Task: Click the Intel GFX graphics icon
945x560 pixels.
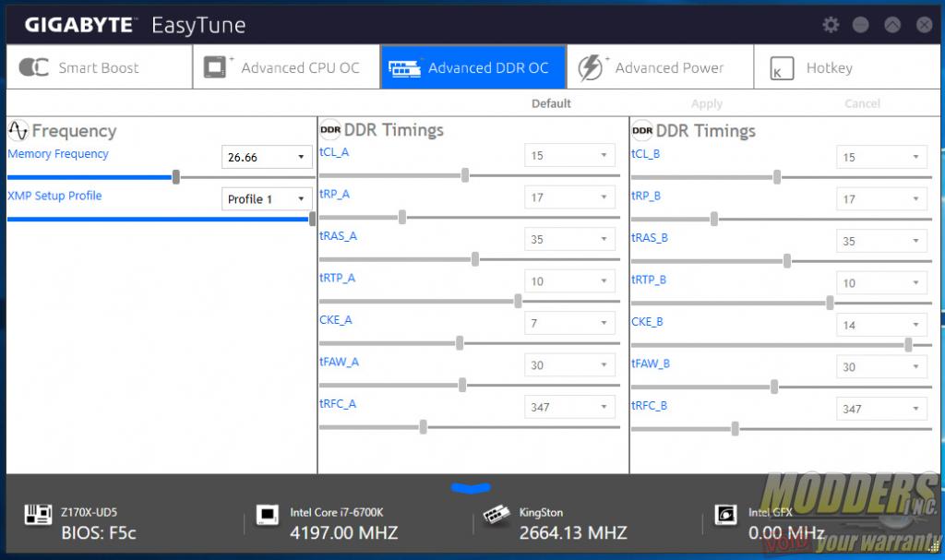Action: (725, 516)
